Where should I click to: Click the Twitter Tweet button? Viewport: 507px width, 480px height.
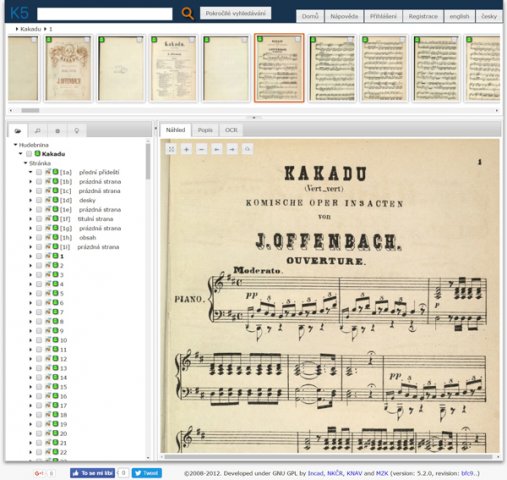pyautogui.click(x=147, y=473)
